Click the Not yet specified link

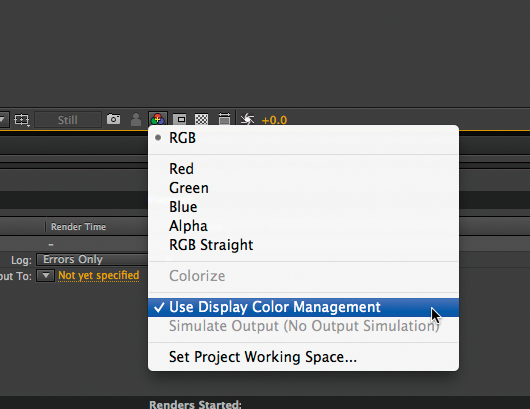coord(98,275)
